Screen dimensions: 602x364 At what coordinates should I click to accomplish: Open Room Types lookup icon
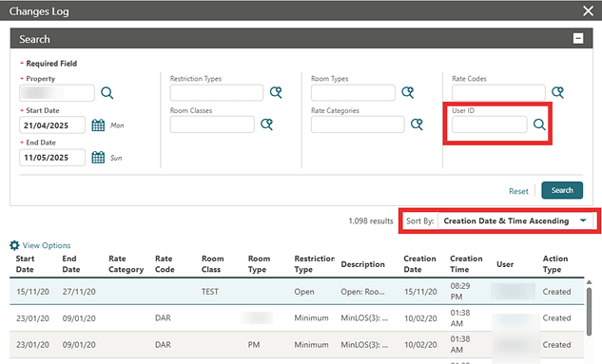[x=407, y=92]
